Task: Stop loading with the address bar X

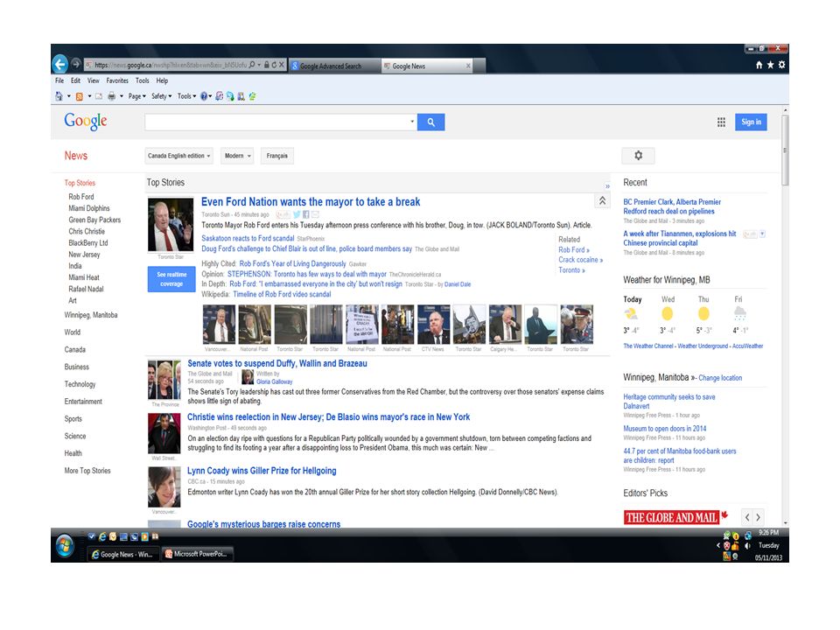Action: coord(281,65)
